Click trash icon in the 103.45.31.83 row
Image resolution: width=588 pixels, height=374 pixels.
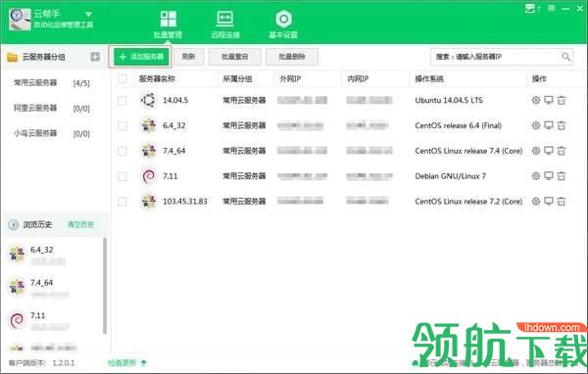coord(561,202)
